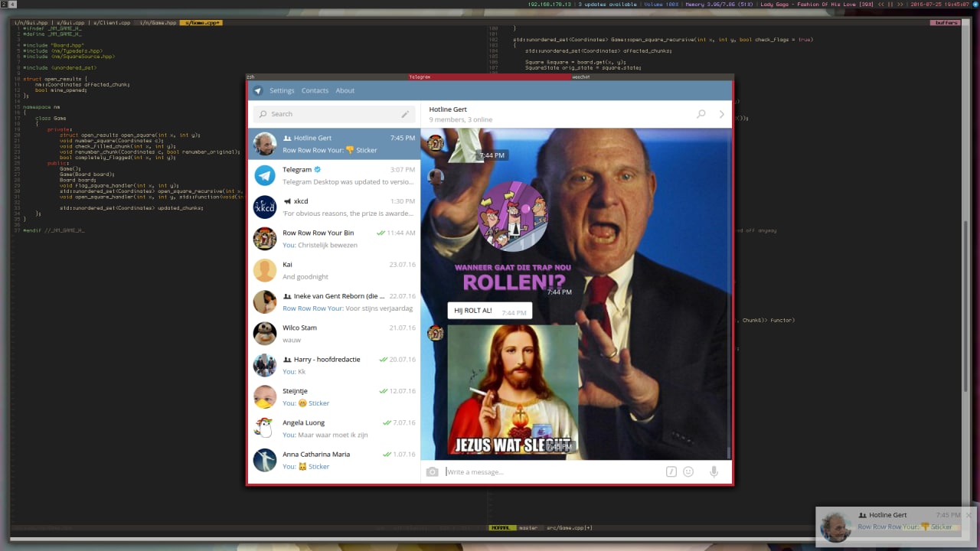Open the bot commands slash icon
Screen dimensions: 980x551
(x=671, y=472)
